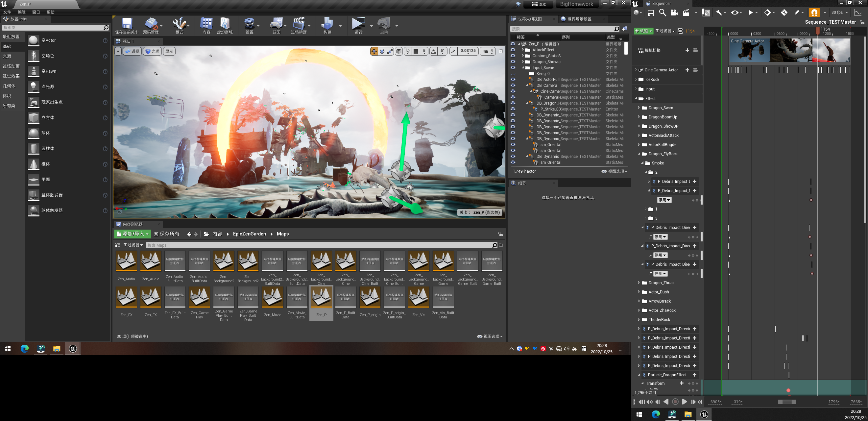Toggle surface snapping in viewport toolbar
The image size is (868, 421).
(408, 51)
